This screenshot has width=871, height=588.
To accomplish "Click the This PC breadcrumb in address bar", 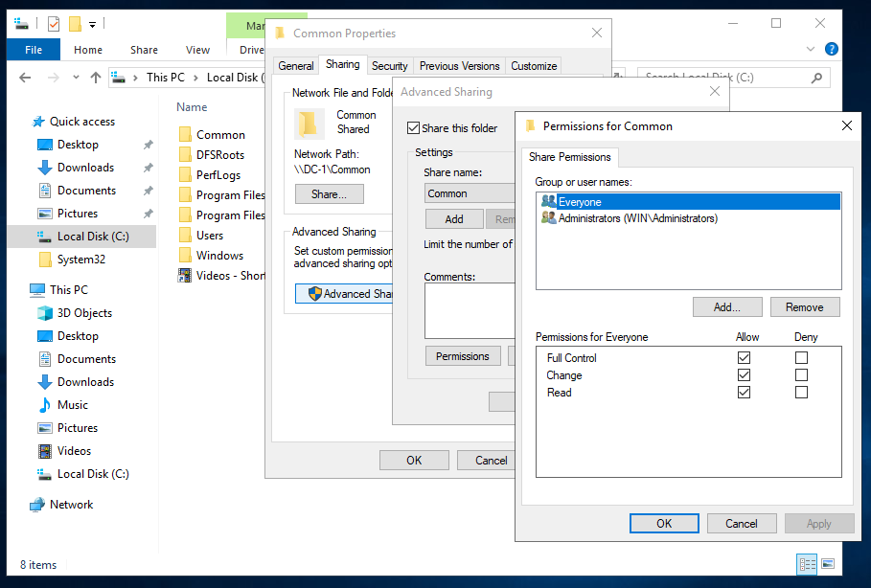I will [166, 78].
